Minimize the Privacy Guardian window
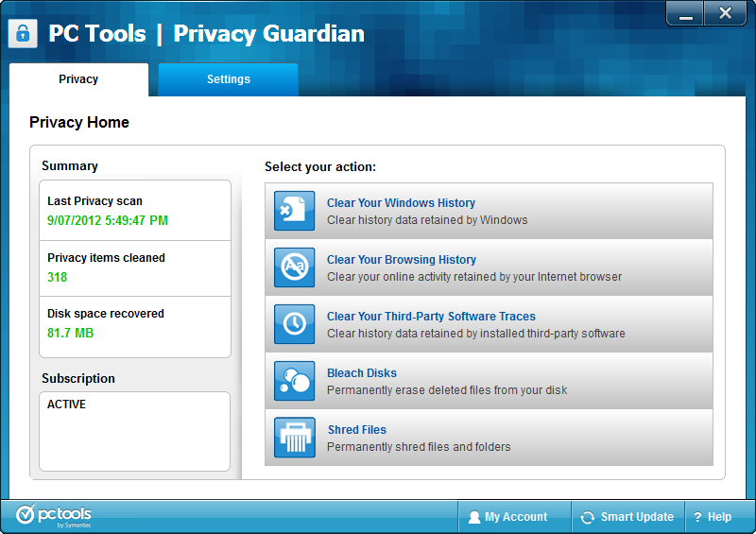756x534 pixels. click(x=685, y=13)
